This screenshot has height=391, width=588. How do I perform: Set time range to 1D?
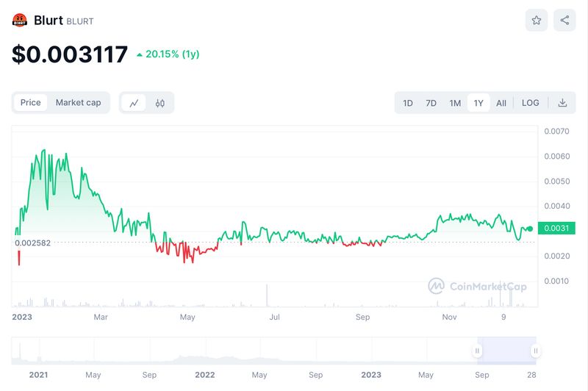coord(408,103)
